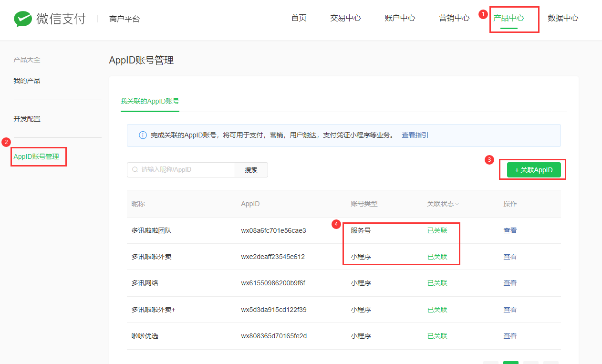The image size is (602, 364).
Task: Click the 操作 column header
Action: [510, 204]
